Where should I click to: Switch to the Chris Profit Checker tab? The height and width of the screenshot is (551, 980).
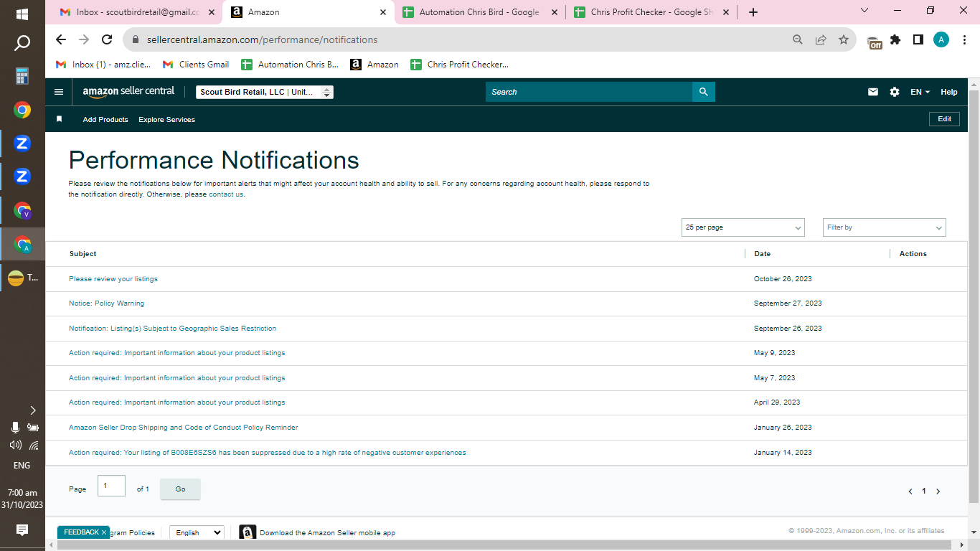click(x=651, y=12)
